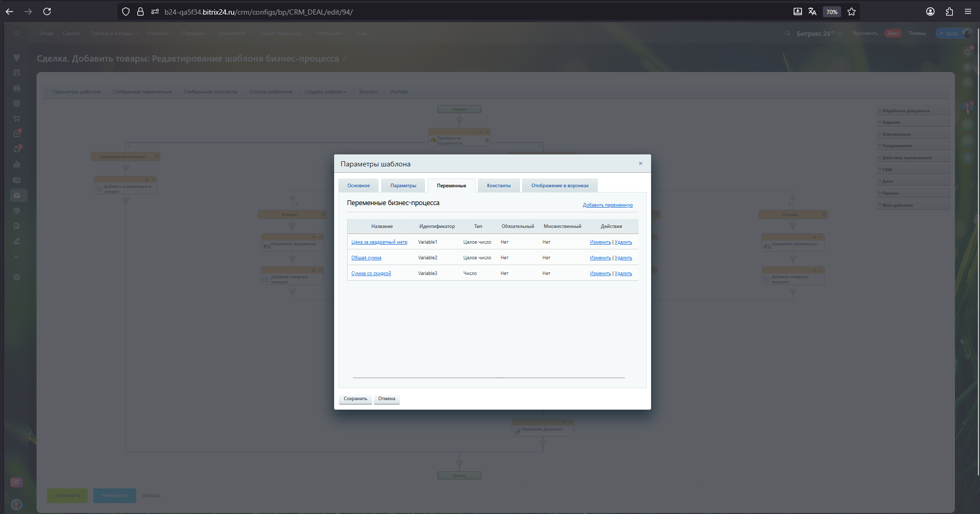This screenshot has height=514, width=980.
Task: Open the Отображение в воронках tab
Action: tap(560, 186)
